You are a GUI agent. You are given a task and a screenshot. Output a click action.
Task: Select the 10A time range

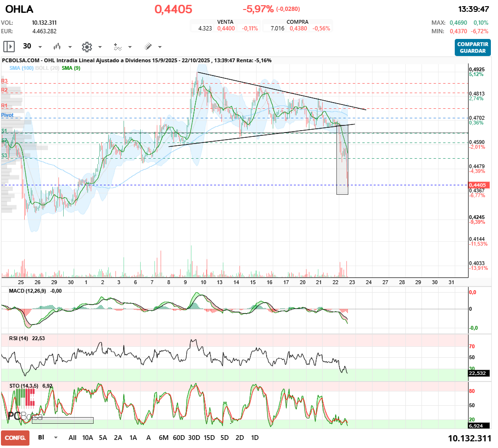click(x=87, y=438)
